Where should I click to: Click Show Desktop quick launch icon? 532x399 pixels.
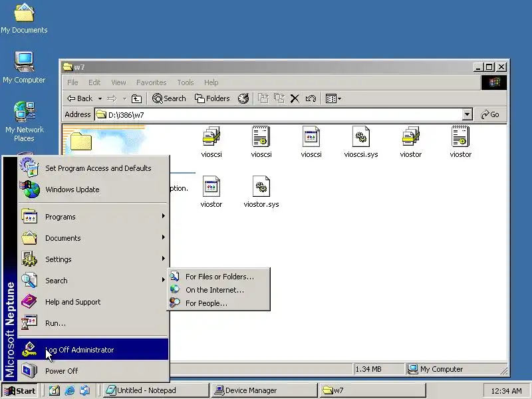click(54, 391)
